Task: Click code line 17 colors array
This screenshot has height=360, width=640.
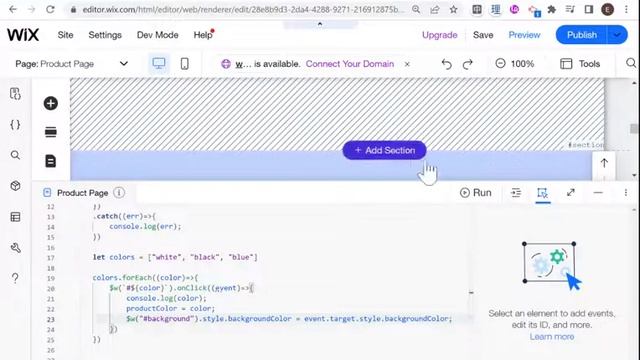Action: [175, 257]
